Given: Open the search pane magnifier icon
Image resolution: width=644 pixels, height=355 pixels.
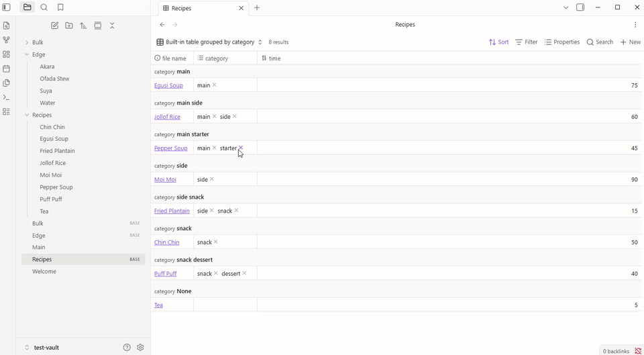Looking at the screenshot, I should tap(44, 7).
